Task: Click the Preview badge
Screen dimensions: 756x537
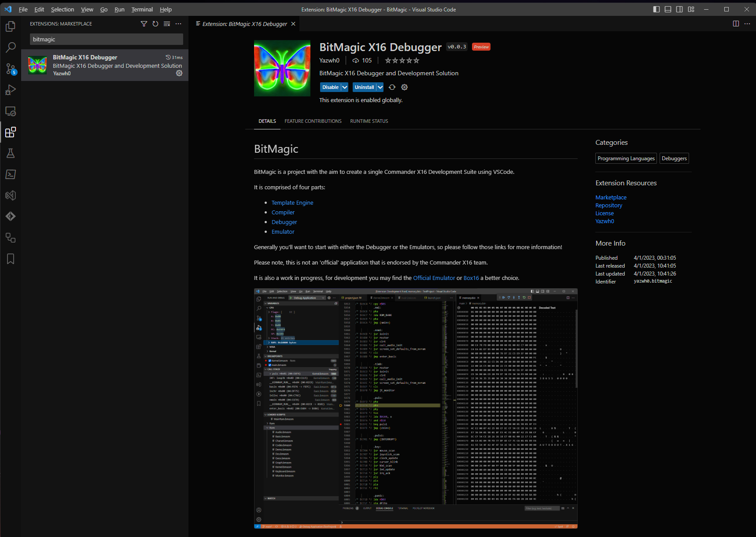Action: 481,47
